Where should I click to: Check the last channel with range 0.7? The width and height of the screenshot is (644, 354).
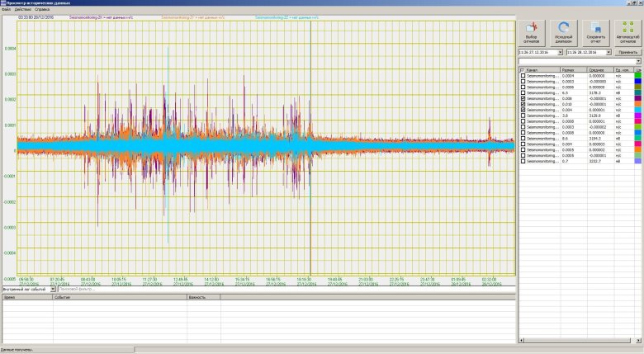[522, 161]
